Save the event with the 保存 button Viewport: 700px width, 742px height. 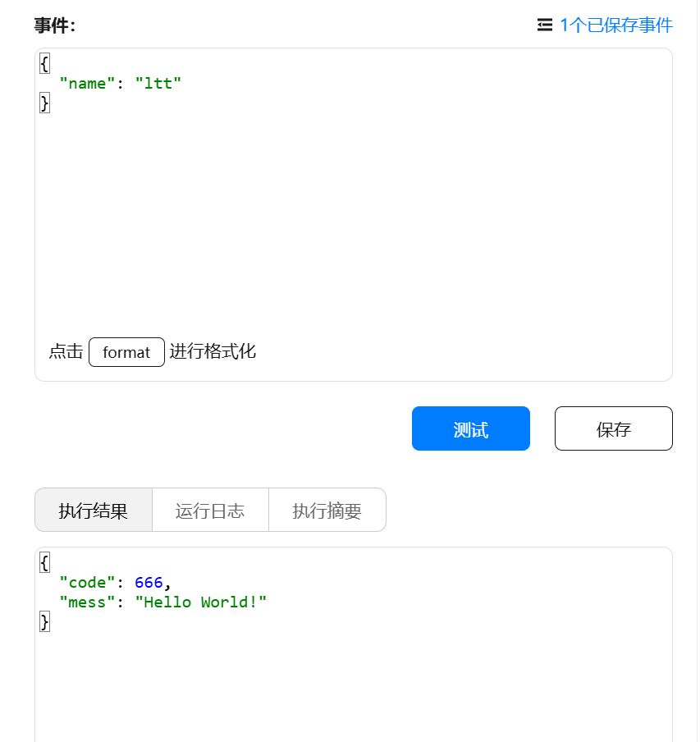pyautogui.click(x=614, y=428)
